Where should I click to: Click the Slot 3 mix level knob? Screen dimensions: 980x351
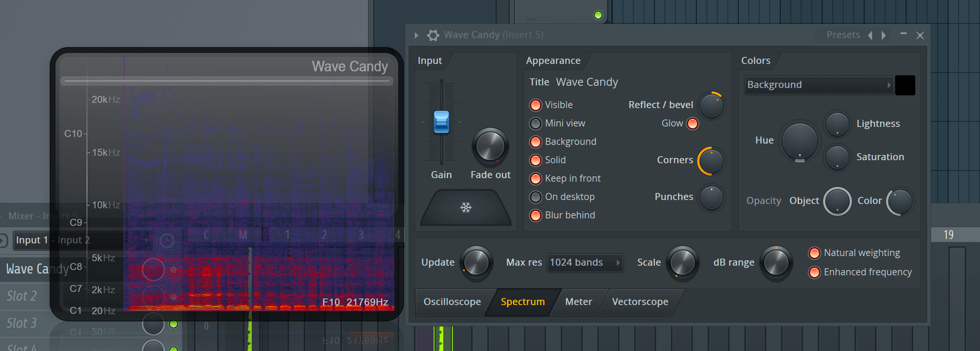coord(153,324)
